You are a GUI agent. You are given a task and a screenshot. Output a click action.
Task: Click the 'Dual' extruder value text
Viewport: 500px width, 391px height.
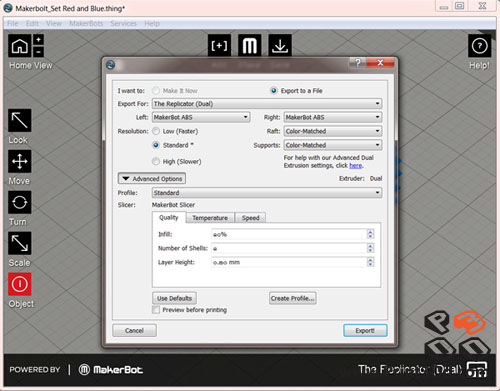click(376, 178)
